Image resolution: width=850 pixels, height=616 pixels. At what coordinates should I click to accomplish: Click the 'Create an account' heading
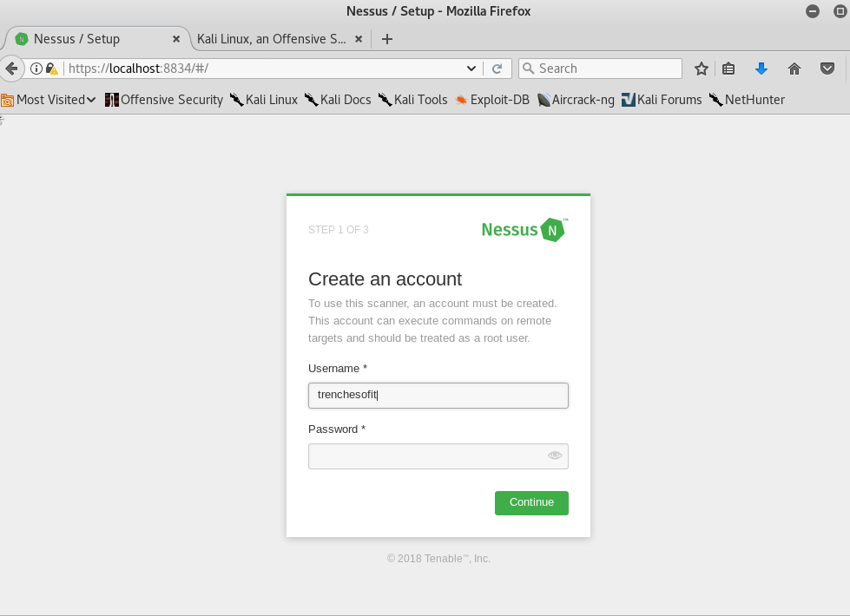point(385,279)
